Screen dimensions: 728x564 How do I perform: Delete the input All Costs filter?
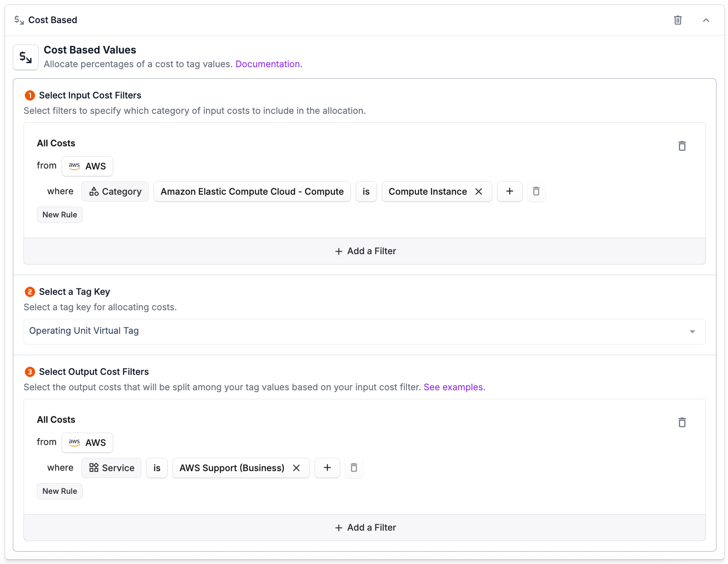(682, 146)
